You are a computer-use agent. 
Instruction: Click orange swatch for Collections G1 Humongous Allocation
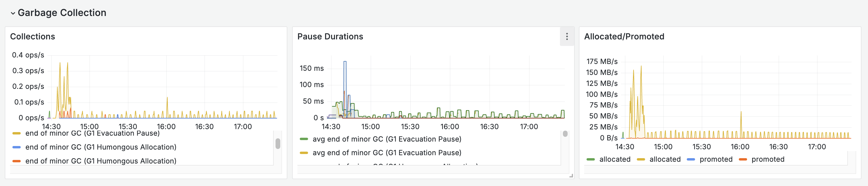(x=17, y=161)
